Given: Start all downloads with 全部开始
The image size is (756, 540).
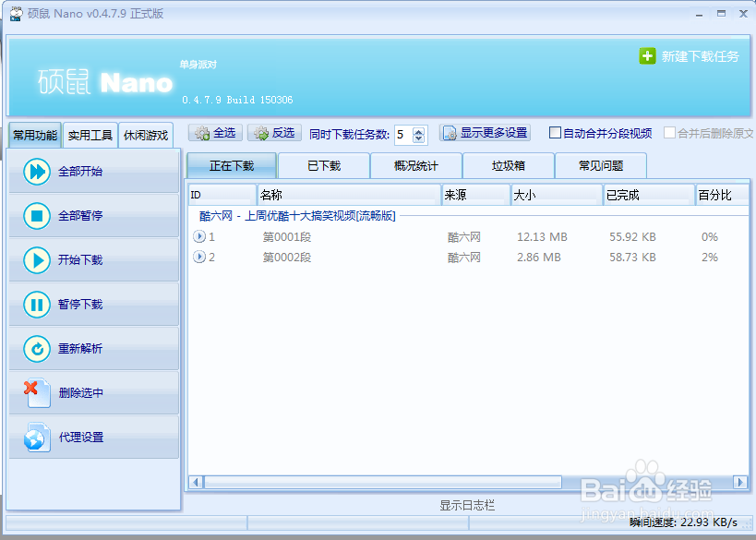Looking at the screenshot, I should coord(94,171).
